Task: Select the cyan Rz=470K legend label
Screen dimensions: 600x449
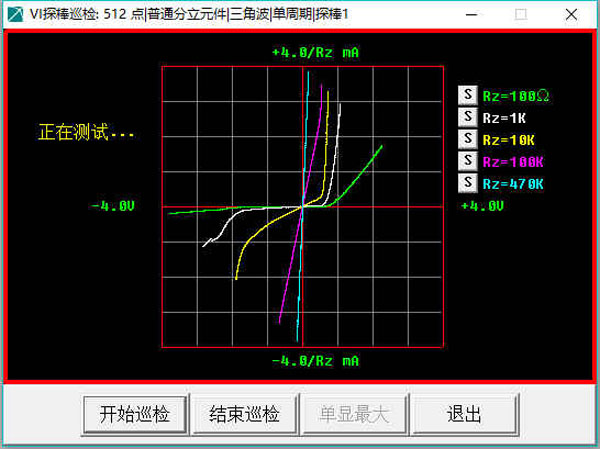Action: click(x=513, y=184)
